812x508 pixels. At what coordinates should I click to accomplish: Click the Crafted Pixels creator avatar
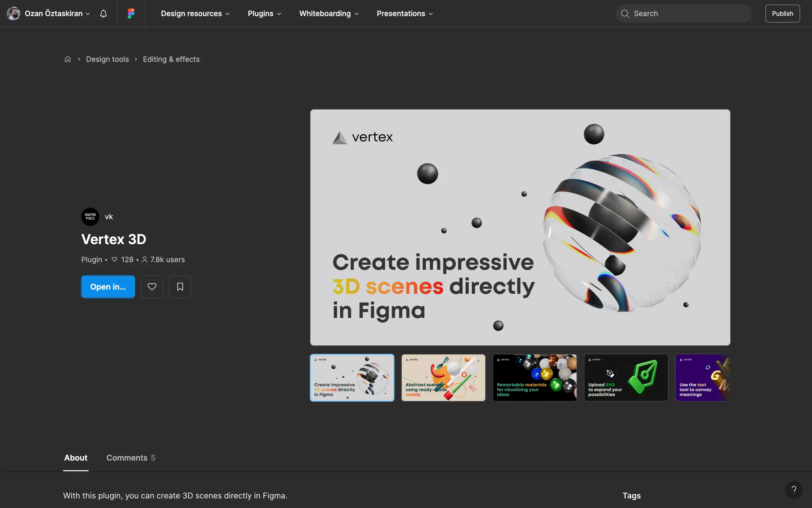pyautogui.click(x=90, y=217)
